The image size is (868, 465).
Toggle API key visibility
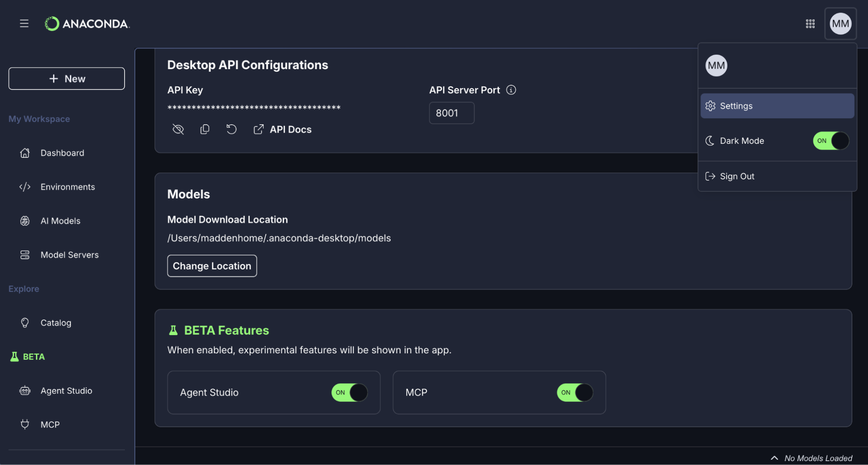[178, 129]
